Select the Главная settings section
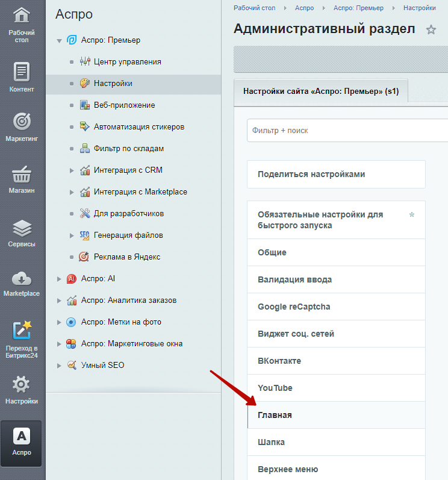This screenshot has height=480, width=448. [336, 415]
